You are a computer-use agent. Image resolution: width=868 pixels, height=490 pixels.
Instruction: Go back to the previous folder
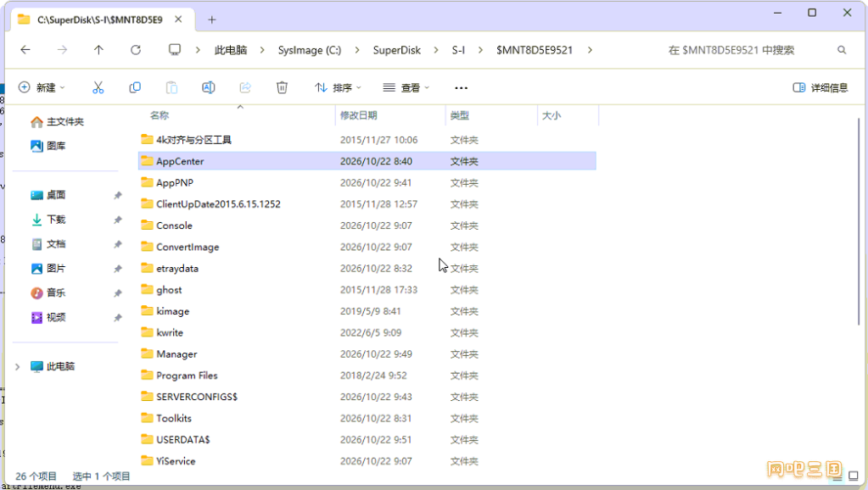pos(25,50)
